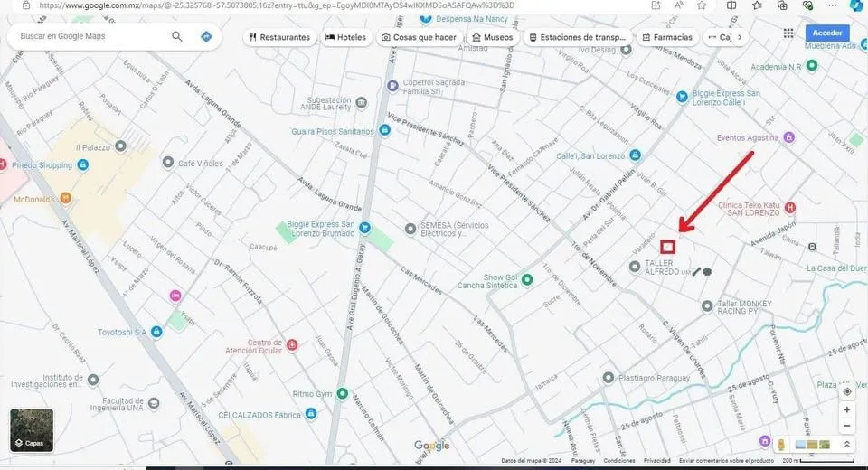Select the SEMESA Servicios Eléctricos pin
This screenshot has width=868, height=470.
410,229
